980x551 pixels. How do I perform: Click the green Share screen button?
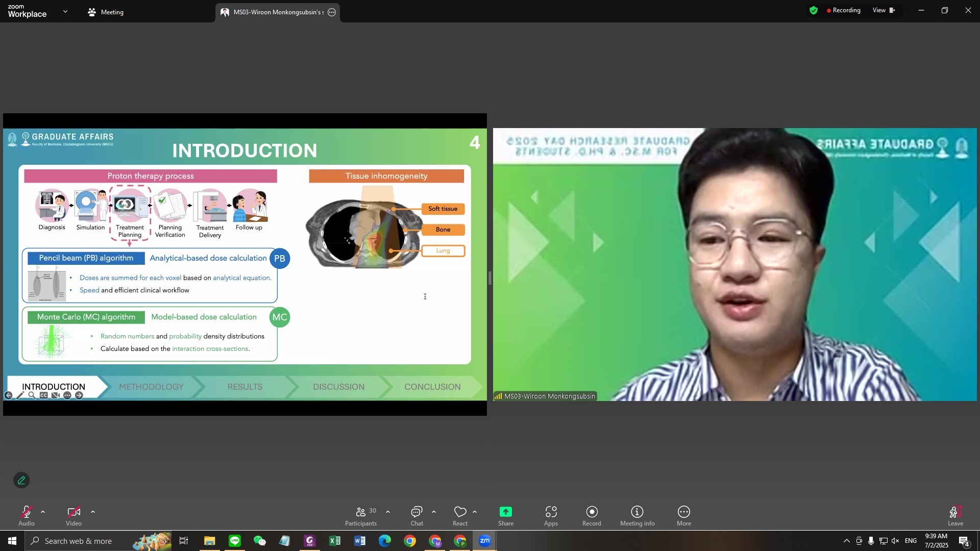click(505, 512)
